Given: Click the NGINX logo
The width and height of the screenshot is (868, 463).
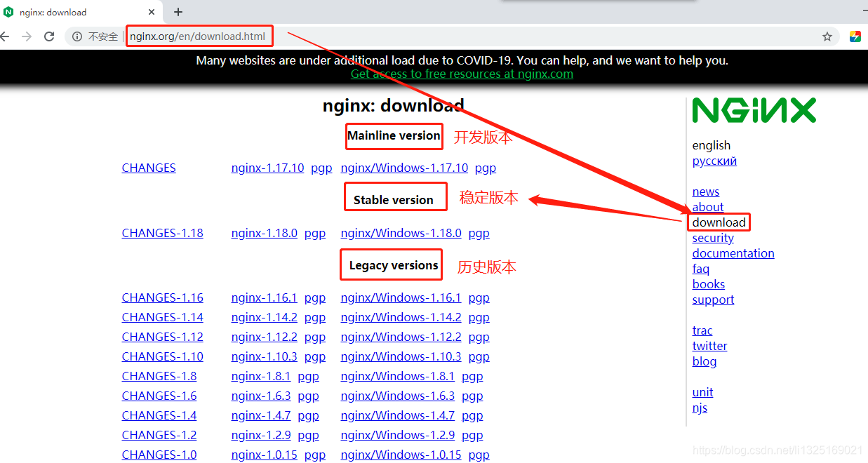Looking at the screenshot, I should coord(754,110).
